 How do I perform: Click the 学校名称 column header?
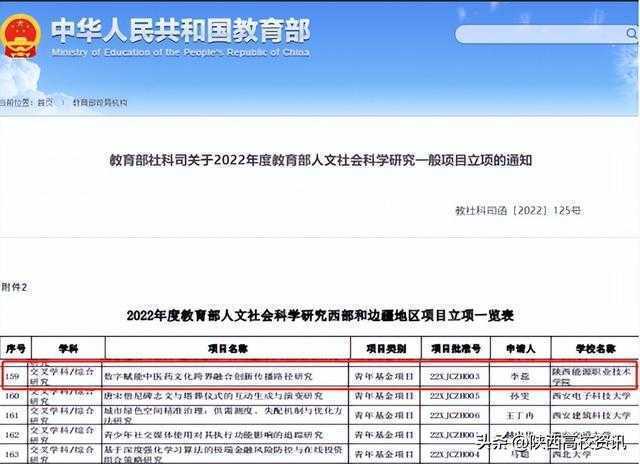[595, 349]
